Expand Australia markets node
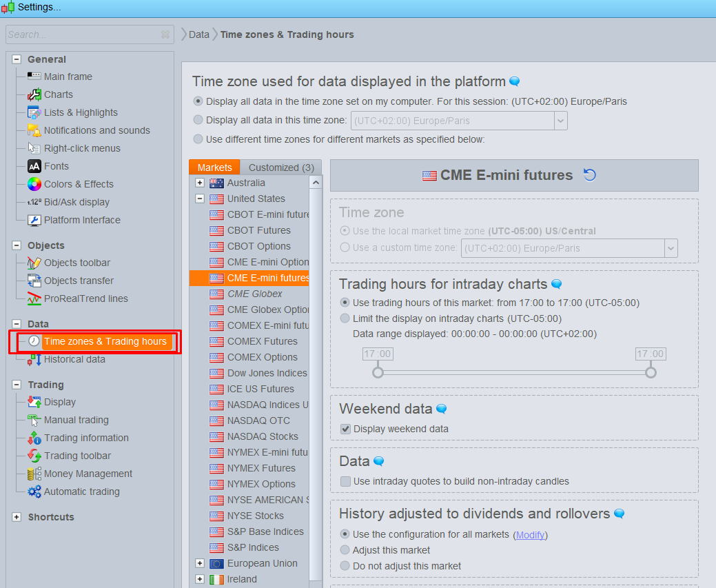The height and width of the screenshot is (588, 716). (200, 183)
